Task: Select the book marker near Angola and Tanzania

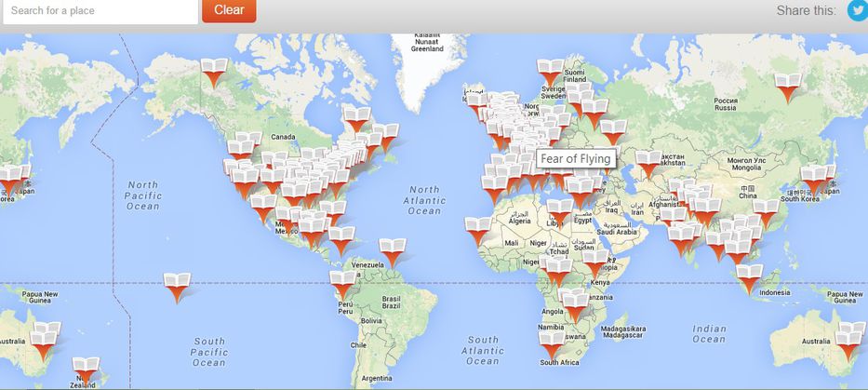Action: 575,307
